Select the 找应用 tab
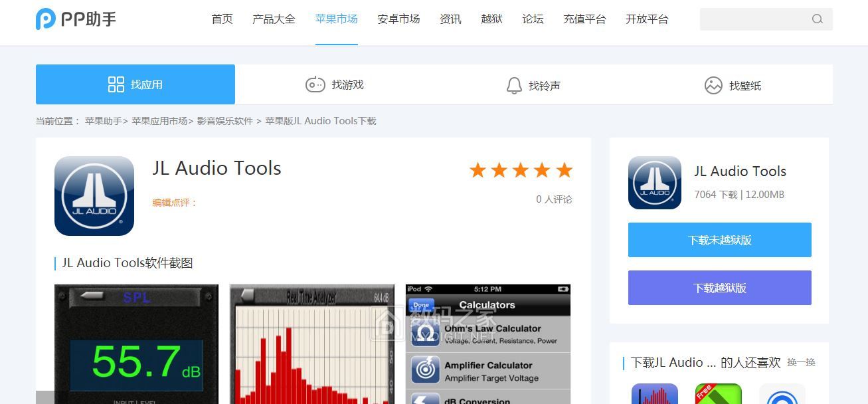Screen dimensions: 868x404 coord(135,84)
